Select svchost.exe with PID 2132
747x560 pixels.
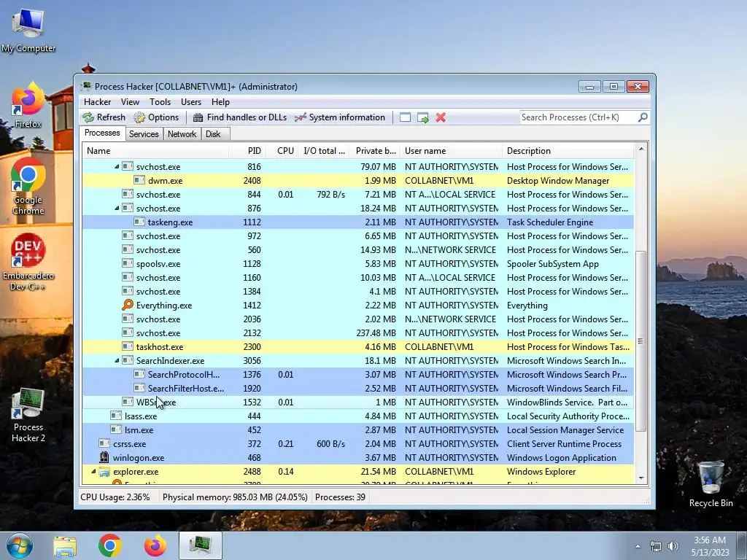tap(358, 332)
